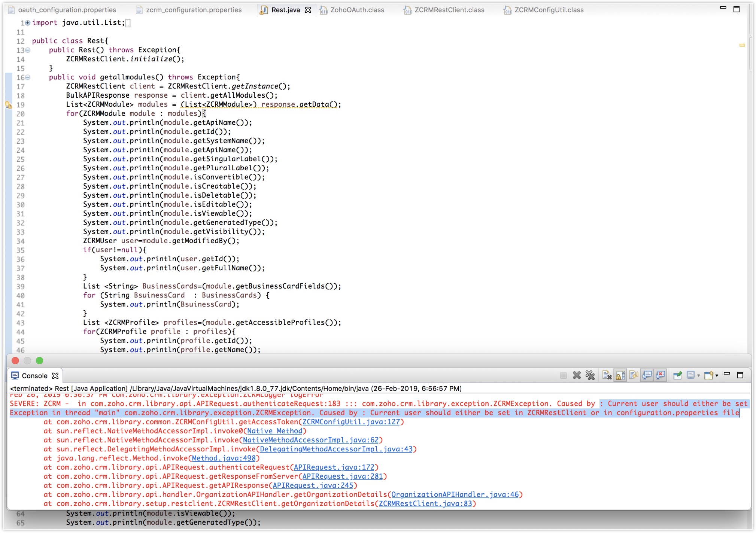Open APIRequest.java:245 stack trace link

pyautogui.click(x=313, y=485)
